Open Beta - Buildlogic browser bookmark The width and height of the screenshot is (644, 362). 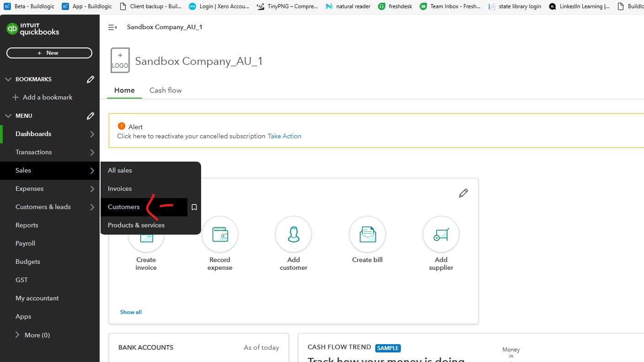click(29, 6)
